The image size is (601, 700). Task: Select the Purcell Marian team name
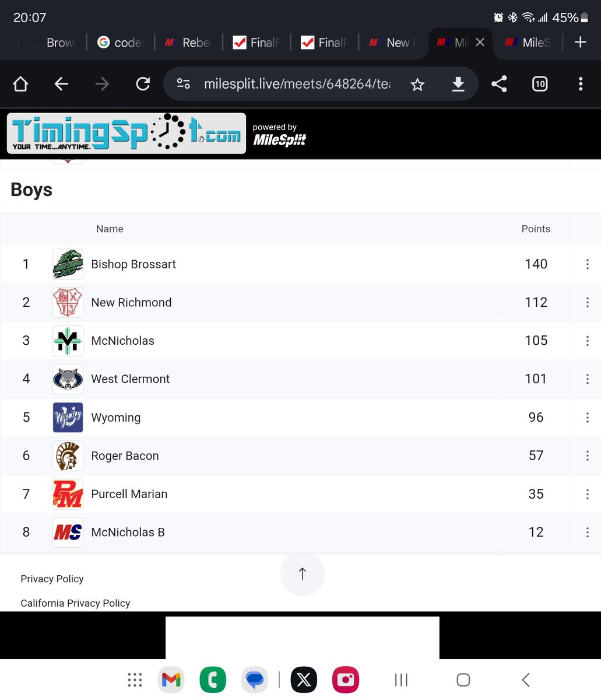129,494
